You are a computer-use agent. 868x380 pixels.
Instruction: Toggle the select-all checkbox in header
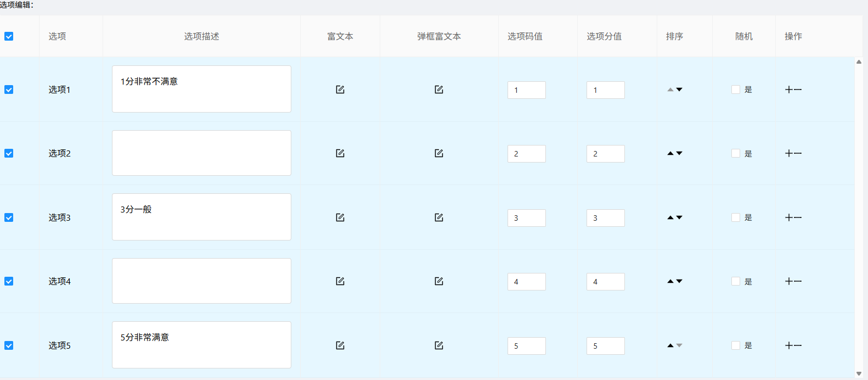click(9, 36)
